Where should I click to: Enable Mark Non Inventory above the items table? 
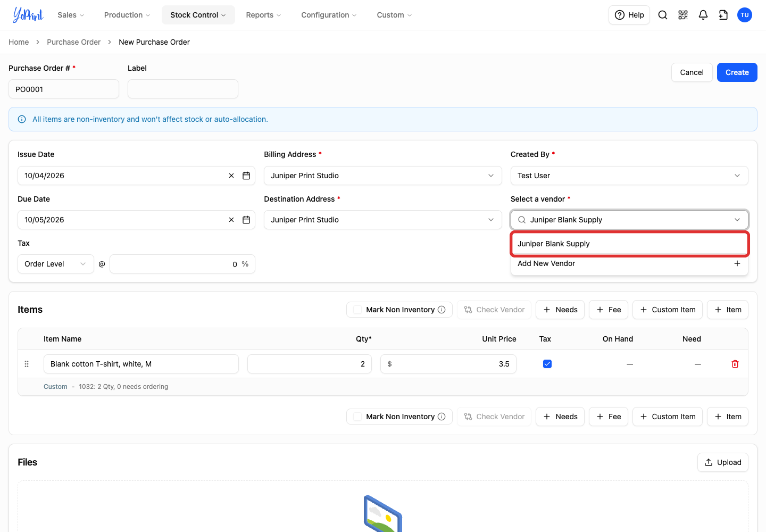[357, 310]
